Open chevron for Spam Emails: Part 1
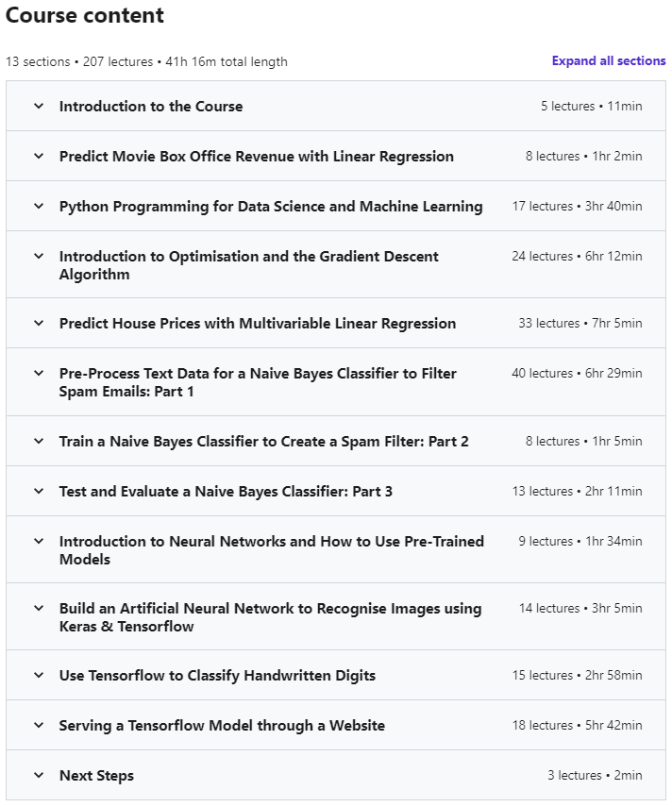672x807 pixels. point(39,374)
